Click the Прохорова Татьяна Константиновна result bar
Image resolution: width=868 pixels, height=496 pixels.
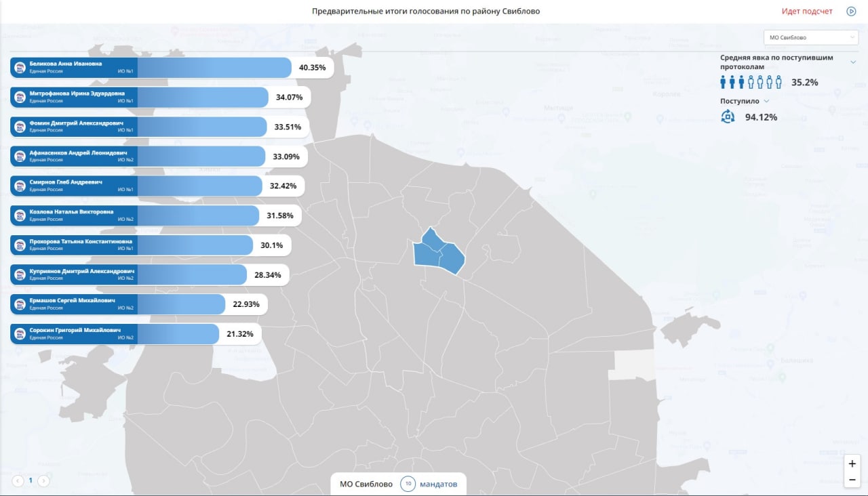pyautogui.click(x=151, y=245)
